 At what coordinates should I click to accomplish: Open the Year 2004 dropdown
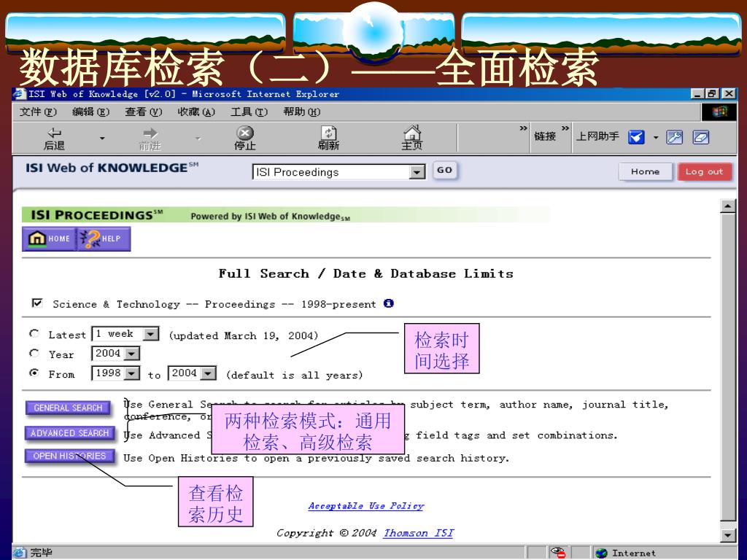[x=131, y=354]
